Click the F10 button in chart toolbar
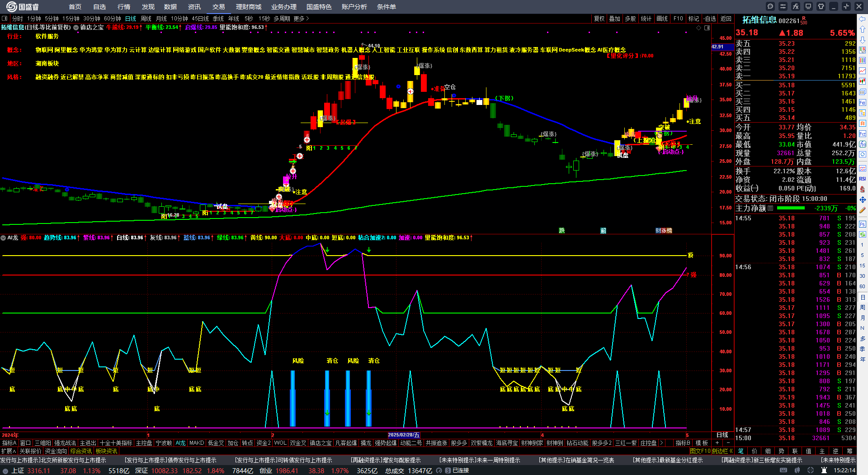The width and height of the screenshot is (868, 475). pos(678,19)
